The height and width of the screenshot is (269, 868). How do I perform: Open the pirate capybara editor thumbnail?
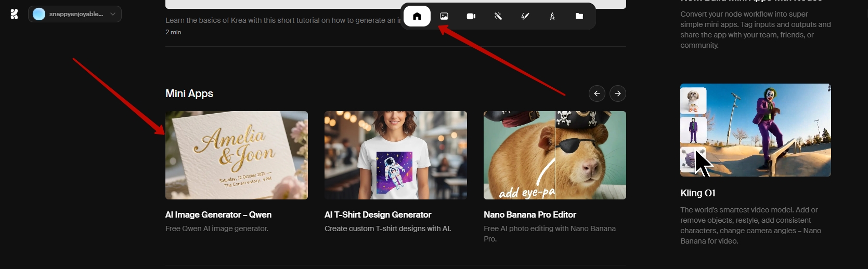click(x=554, y=155)
